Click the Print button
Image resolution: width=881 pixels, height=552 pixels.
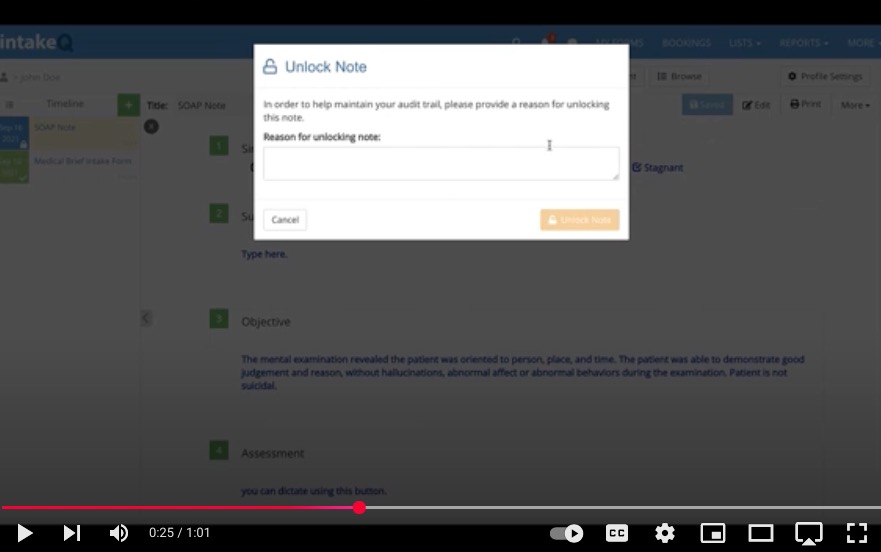click(x=805, y=105)
